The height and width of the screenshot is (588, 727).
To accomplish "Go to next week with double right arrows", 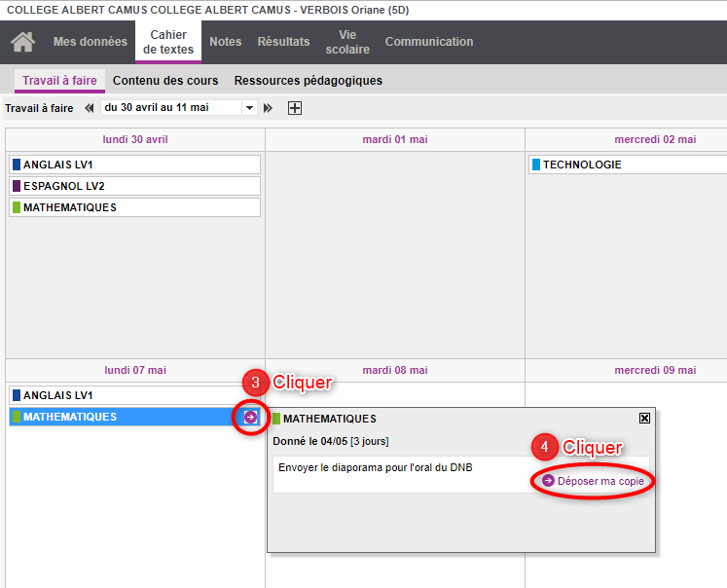I will 269,108.
